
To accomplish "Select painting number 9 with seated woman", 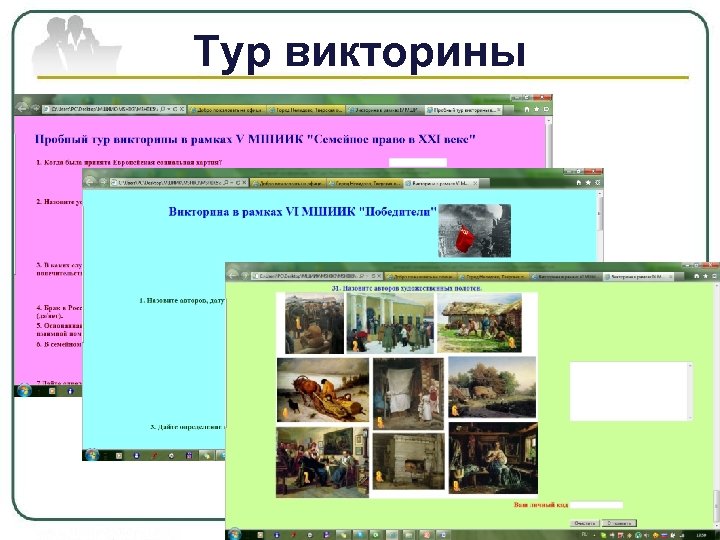I will (x=493, y=458).
